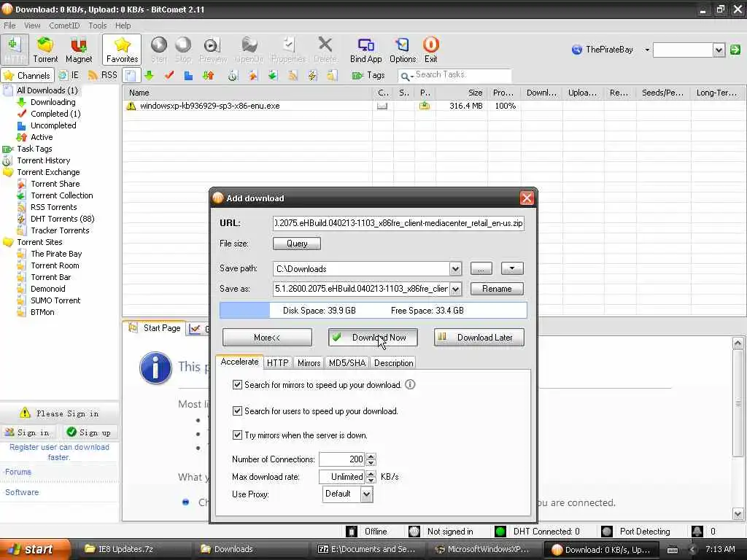This screenshot has width=747, height=560.
Task: Open the toolbar search box dropdown
Action: click(719, 50)
